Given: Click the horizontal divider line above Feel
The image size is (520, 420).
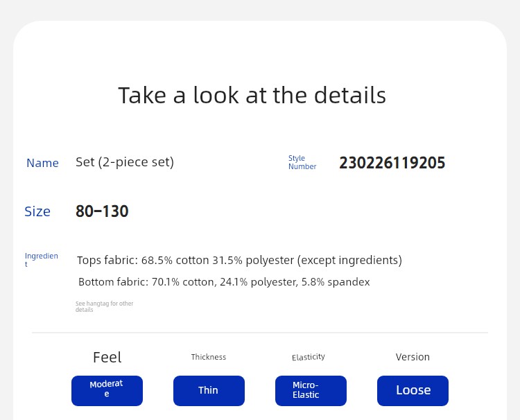Looking at the screenshot, I should click(x=260, y=332).
